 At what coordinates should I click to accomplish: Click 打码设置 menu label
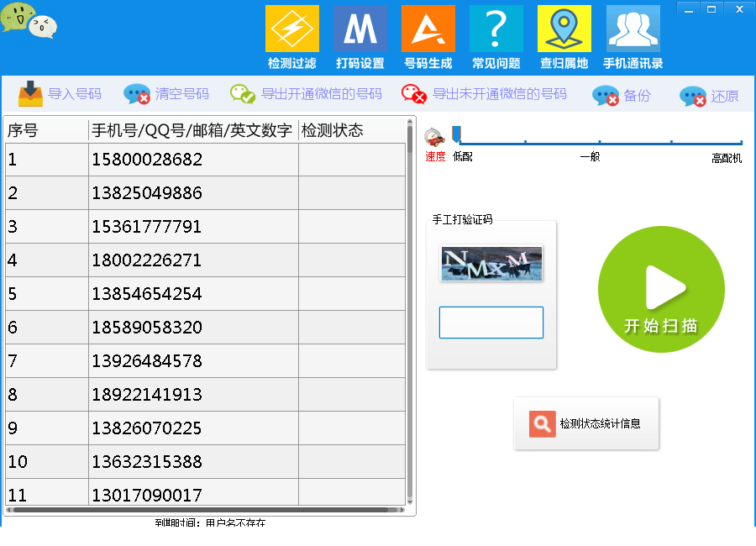360,63
